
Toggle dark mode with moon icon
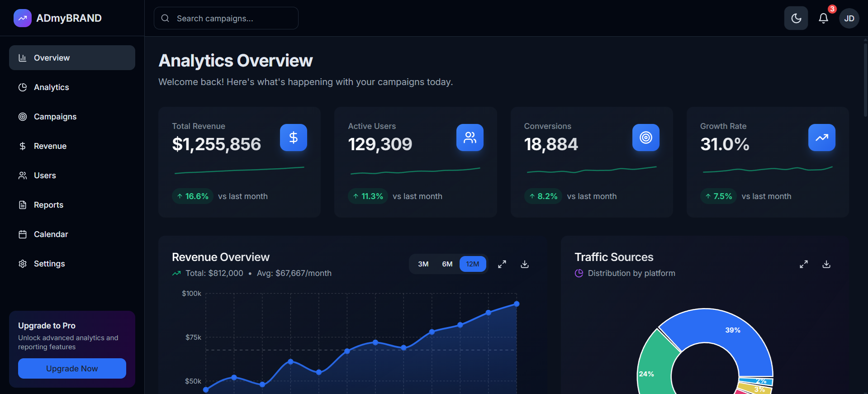pyautogui.click(x=796, y=18)
